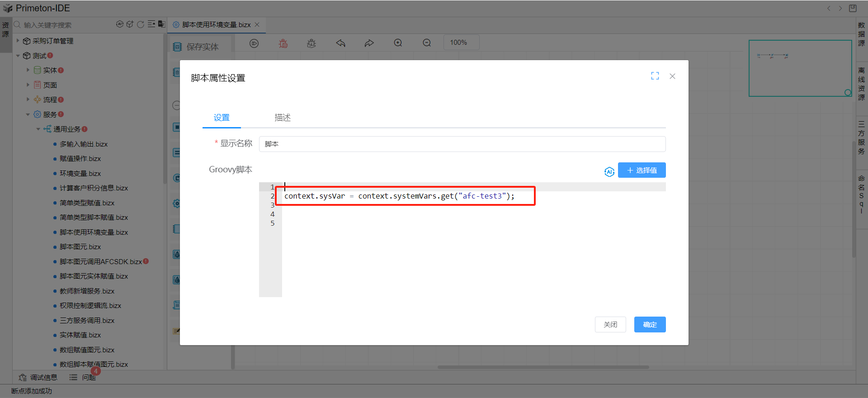Expand the script dialog to fullscreen
The width and height of the screenshot is (868, 398).
pos(655,76)
